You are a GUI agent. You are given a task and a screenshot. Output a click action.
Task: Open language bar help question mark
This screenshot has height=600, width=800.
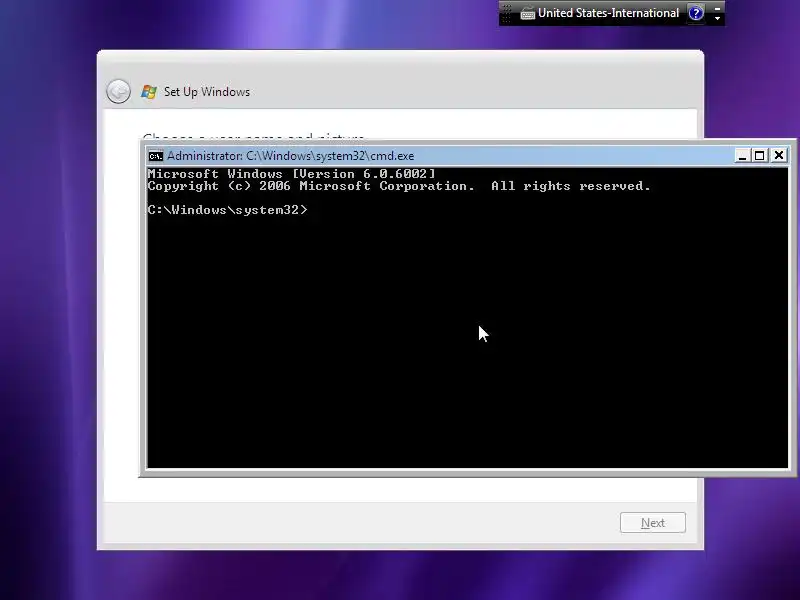[x=695, y=13]
